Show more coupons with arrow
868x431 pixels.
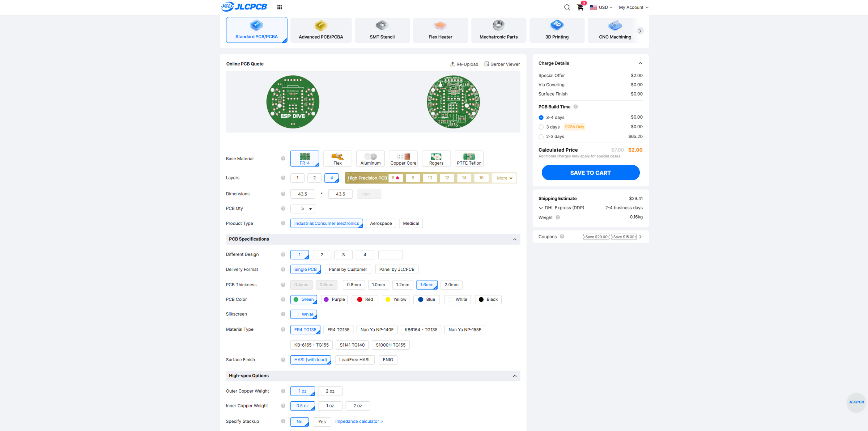click(640, 237)
